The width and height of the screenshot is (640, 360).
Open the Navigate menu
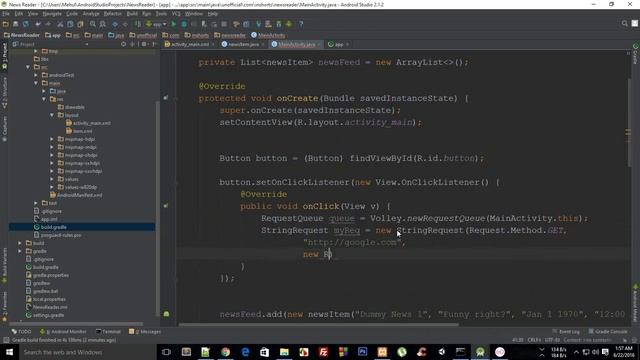(x=52, y=13)
